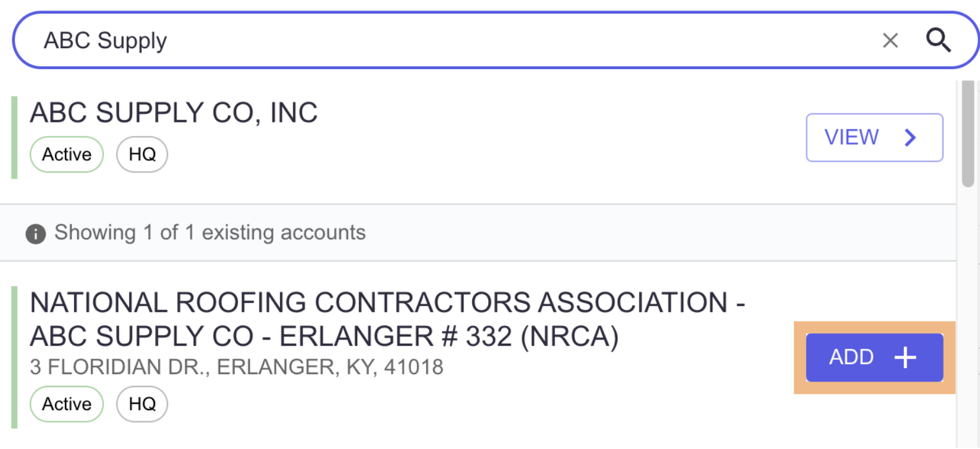Viewport: 980px width, 449px height.
Task: Select the Active badge under the Erlanger result
Action: pos(67,404)
